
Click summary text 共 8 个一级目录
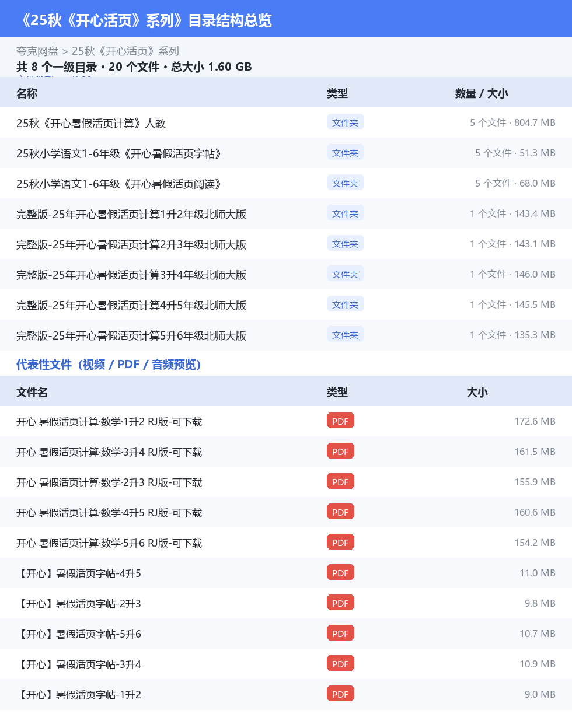click(57, 66)
